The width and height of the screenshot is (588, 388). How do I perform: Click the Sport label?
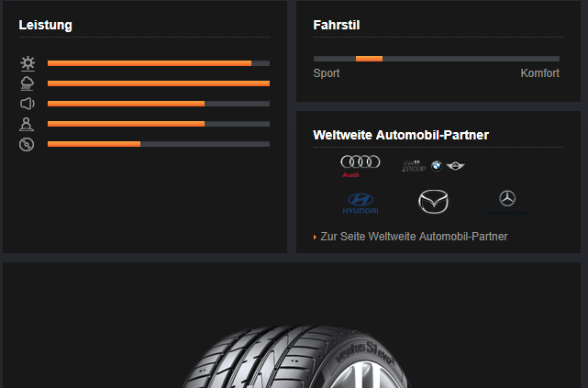click(327, 73)
